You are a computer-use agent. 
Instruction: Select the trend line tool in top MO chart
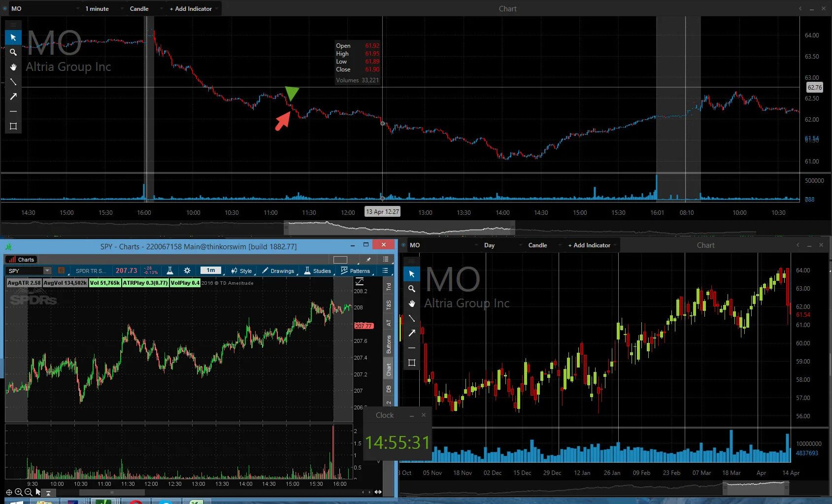13,82
